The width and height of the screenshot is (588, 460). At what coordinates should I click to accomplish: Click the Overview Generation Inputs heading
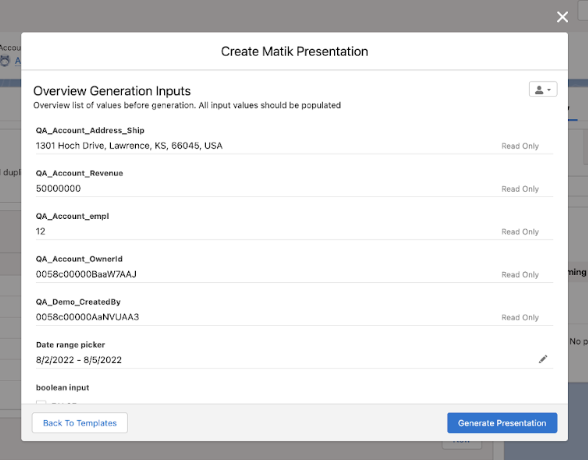[112, 91]
